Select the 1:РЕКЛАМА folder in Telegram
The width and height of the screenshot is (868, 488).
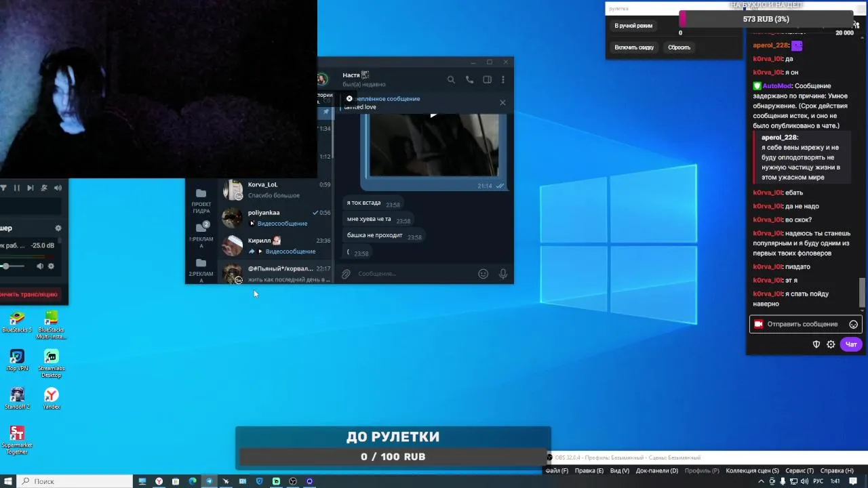coord(201,234)
